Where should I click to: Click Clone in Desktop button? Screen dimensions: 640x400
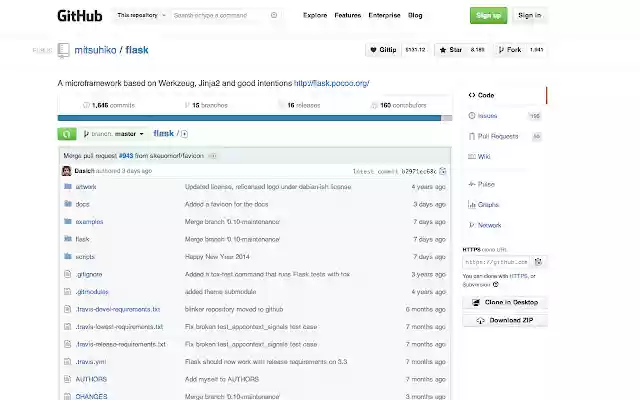point(505,302)
